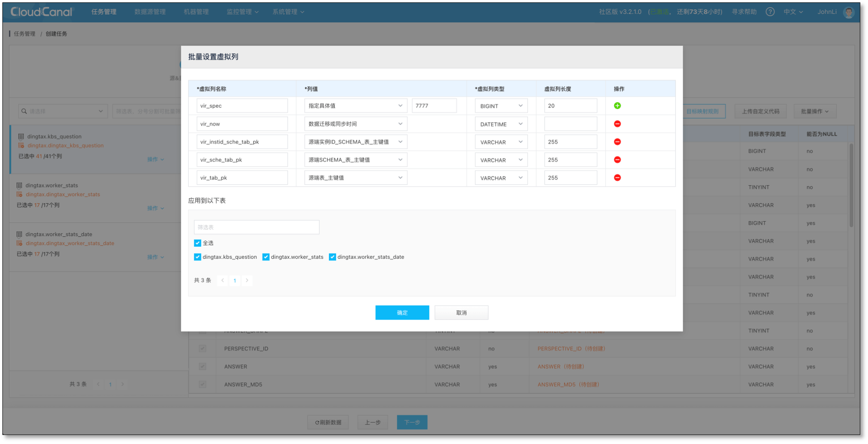Viewport: 868px width, 444px height.
Task: Click the green add row icon
Action: [x=617, y=106]
